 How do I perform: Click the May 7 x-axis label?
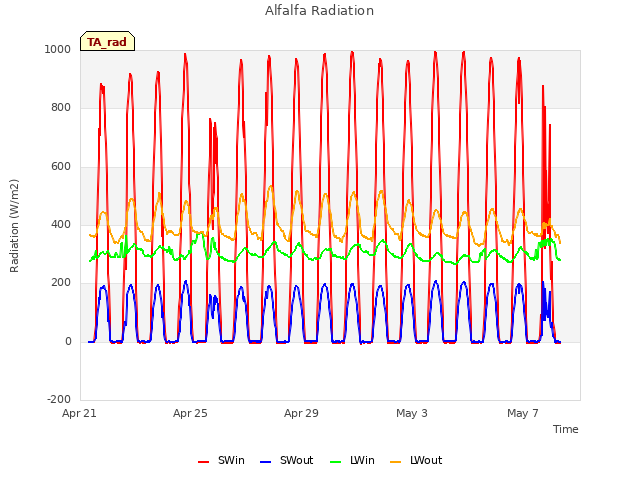coord(523,413)
